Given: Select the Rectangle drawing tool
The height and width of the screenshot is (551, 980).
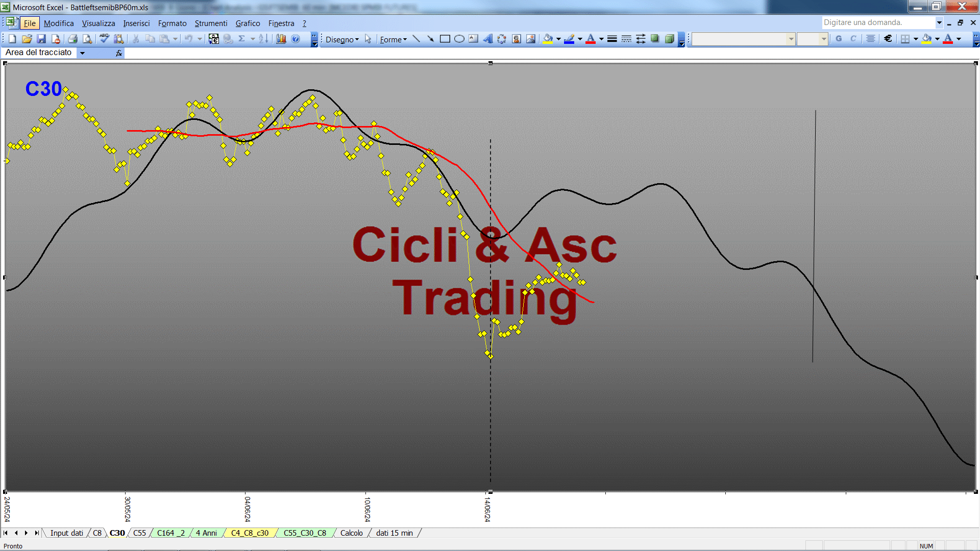Looking at the screenshot, I should pyautogui.click(x=445, y=39).
